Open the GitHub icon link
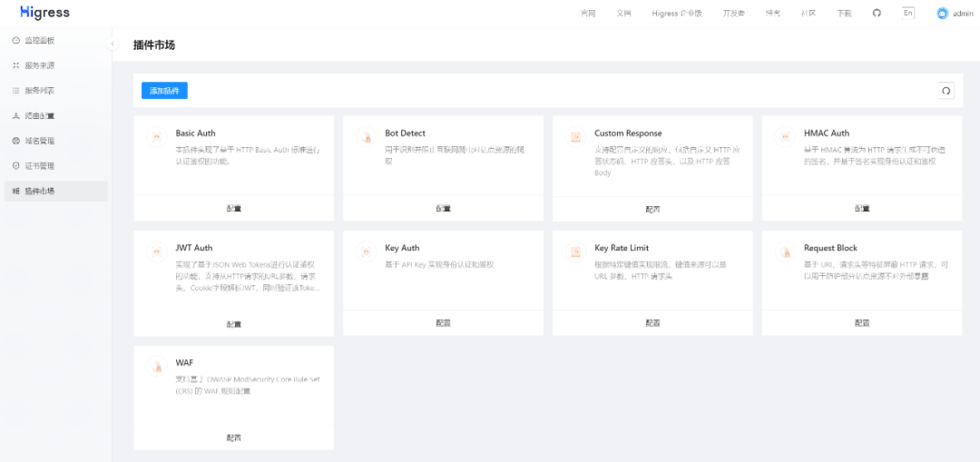Image resolution: width=980 pixels, height=462 pixels. click(x=877, y=13)
